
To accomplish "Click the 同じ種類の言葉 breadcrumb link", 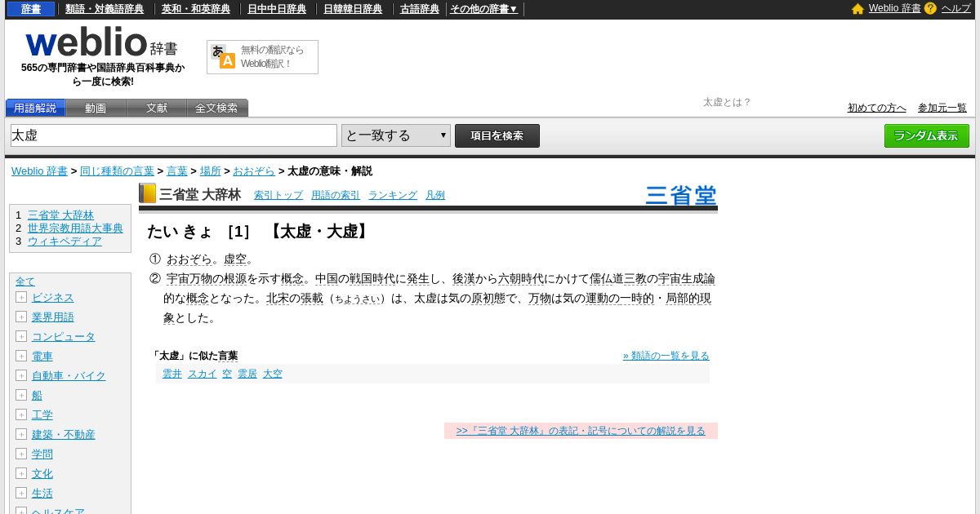I will point(117,171).
